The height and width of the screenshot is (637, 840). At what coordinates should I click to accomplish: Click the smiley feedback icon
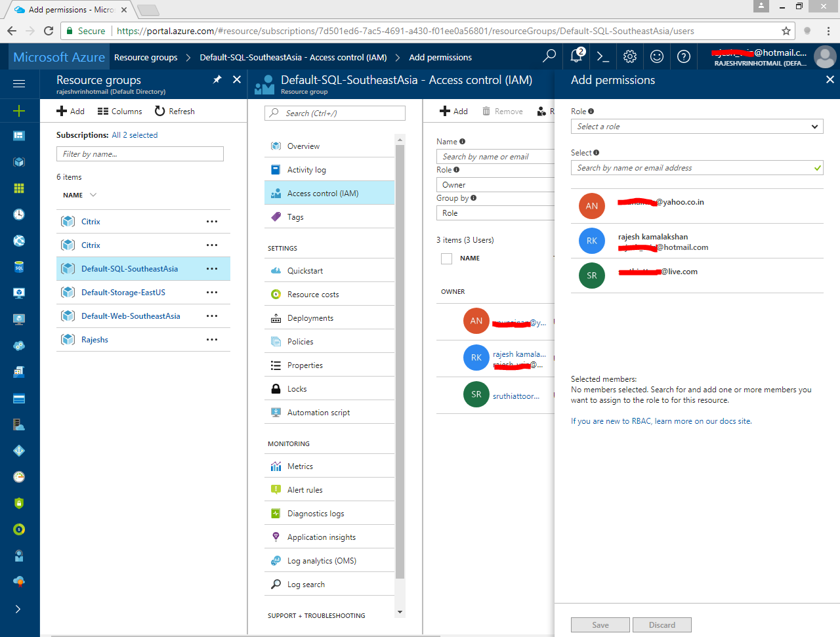point(656,57)
